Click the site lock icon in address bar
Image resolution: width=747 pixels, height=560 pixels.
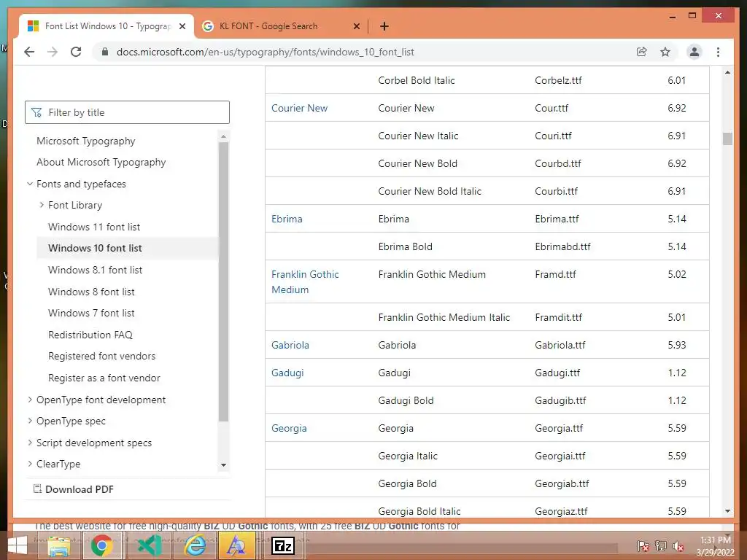click(x=105, y=52)
